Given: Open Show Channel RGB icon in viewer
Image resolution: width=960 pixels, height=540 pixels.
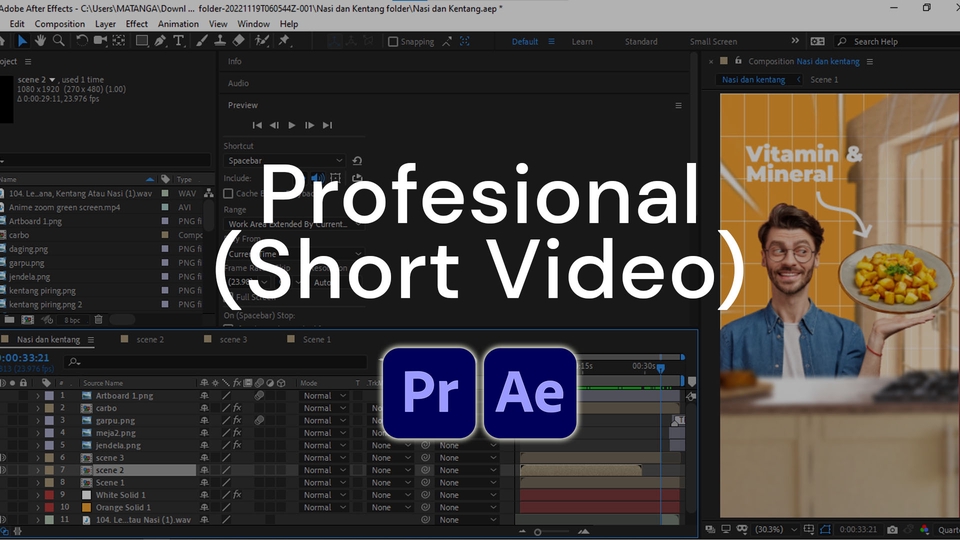Looking at the screenshot, I should [924, 530].
